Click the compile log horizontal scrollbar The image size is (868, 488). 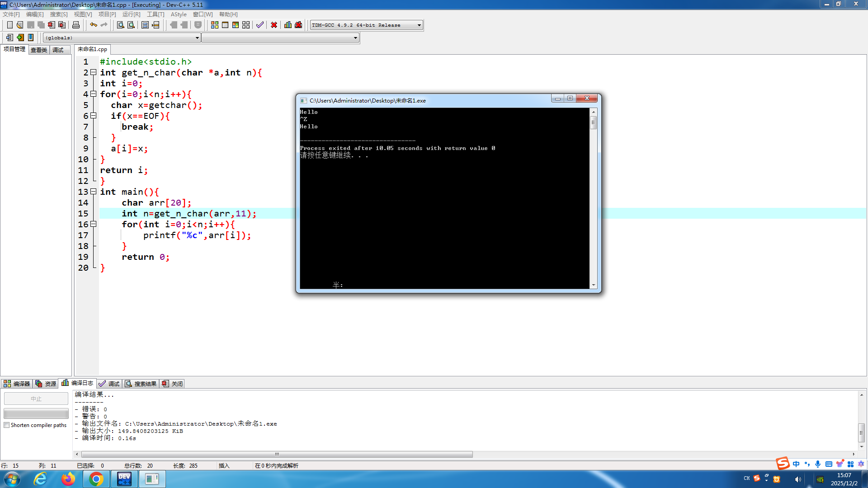277,454
